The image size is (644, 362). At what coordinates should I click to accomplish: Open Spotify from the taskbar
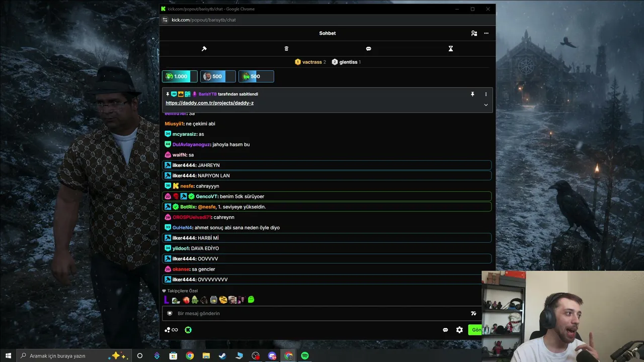[305, 356]
